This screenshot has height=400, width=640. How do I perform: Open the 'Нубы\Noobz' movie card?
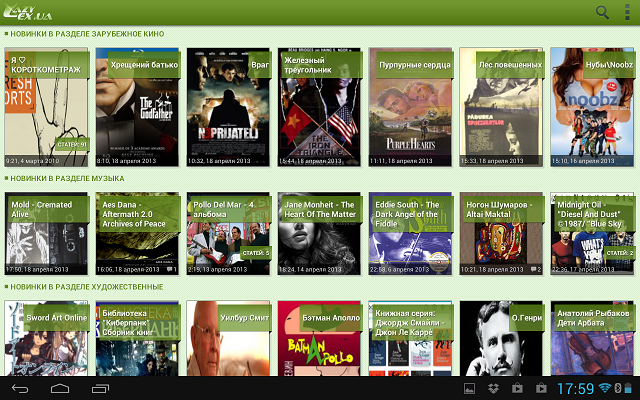pyautogui.click(x=592, y=107)
